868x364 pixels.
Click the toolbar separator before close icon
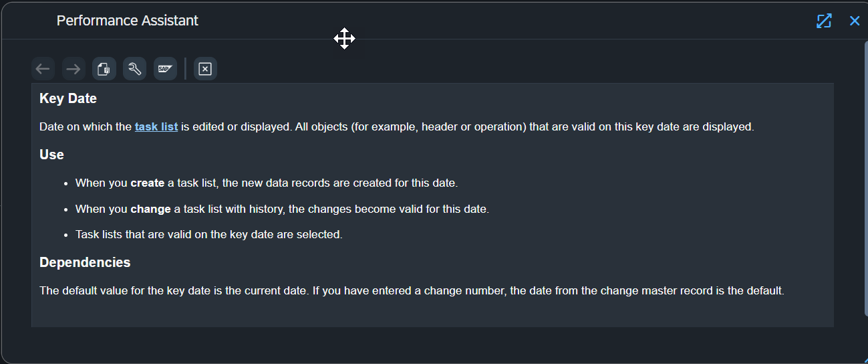coord(186,69)
